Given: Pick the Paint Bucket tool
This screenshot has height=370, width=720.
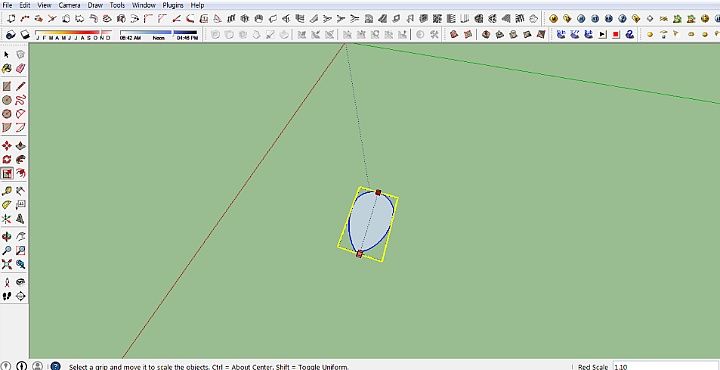Looking at the screenshot, I should click(6, 68).
